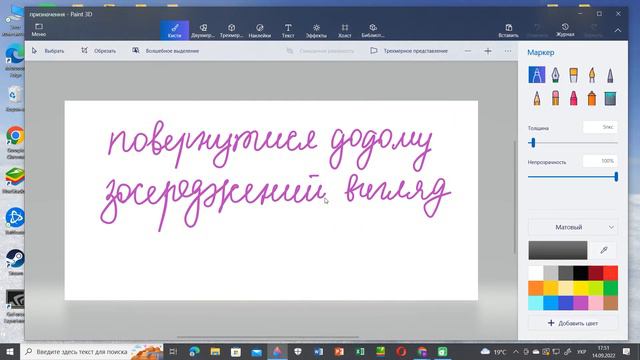640x360 pixels.
Task: Select the Fill bucket tool
Action: (x=610, y=98)
